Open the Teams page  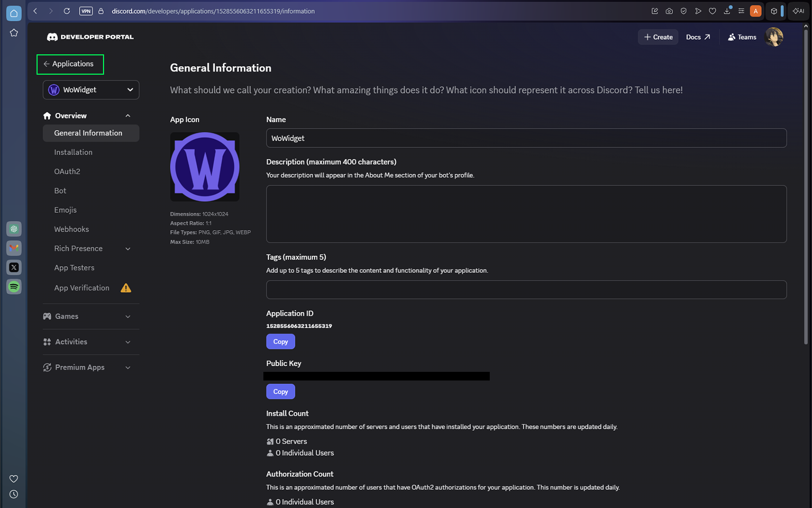pos(742,37)
